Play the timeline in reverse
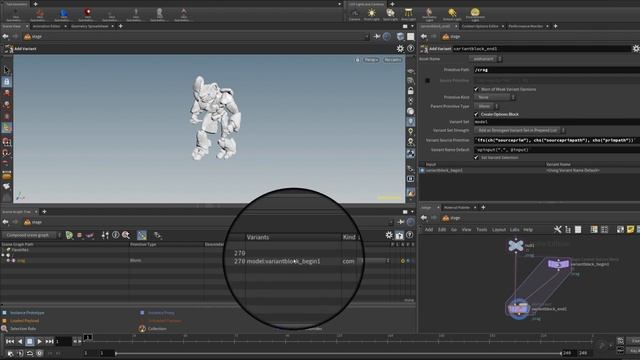This screenshot has width=640, height=360. 20,341
